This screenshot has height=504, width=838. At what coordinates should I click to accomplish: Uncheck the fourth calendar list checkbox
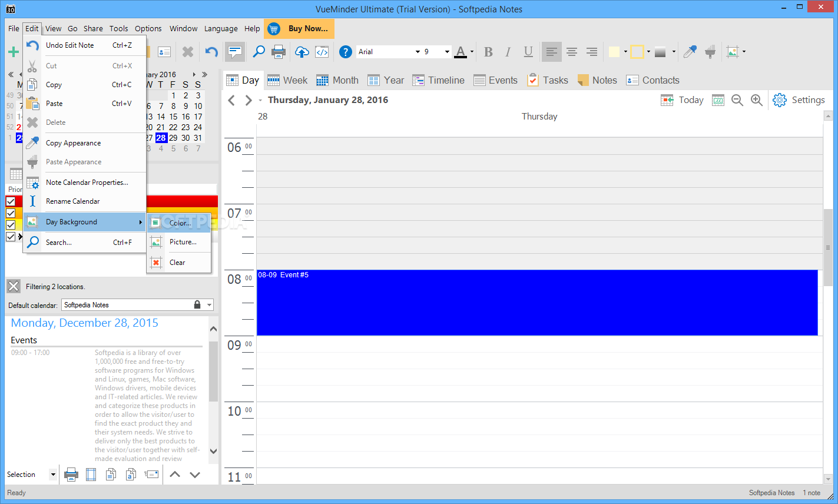[11, 237]
